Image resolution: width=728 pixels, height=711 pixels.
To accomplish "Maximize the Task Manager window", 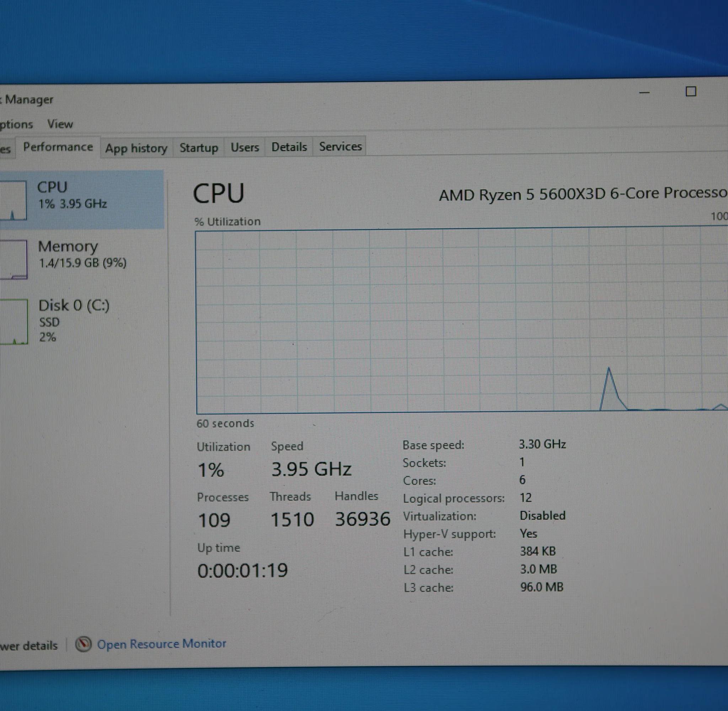I will pos(691,91).
